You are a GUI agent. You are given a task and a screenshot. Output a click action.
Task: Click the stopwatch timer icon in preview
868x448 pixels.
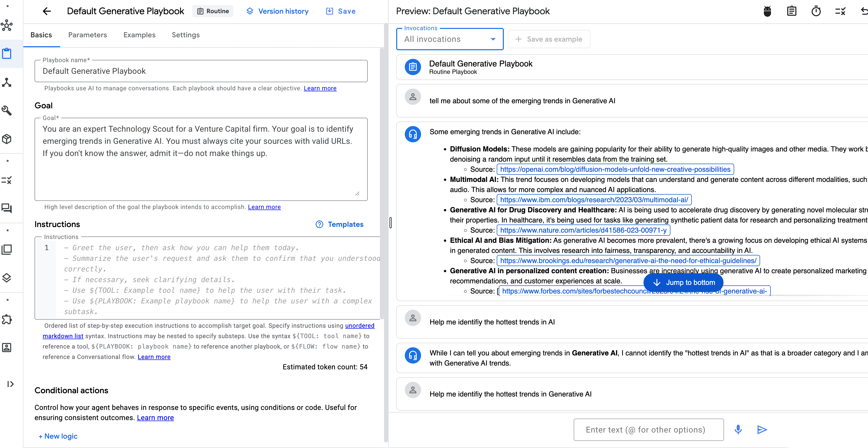tap(816, 11)
